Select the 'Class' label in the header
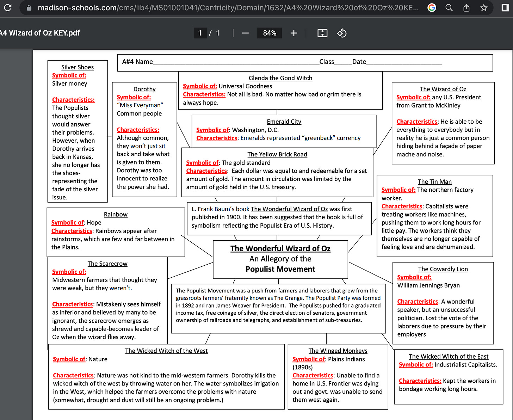Viewport: 513px width, 420px height. pyautogui.click(x=327, y=62)
